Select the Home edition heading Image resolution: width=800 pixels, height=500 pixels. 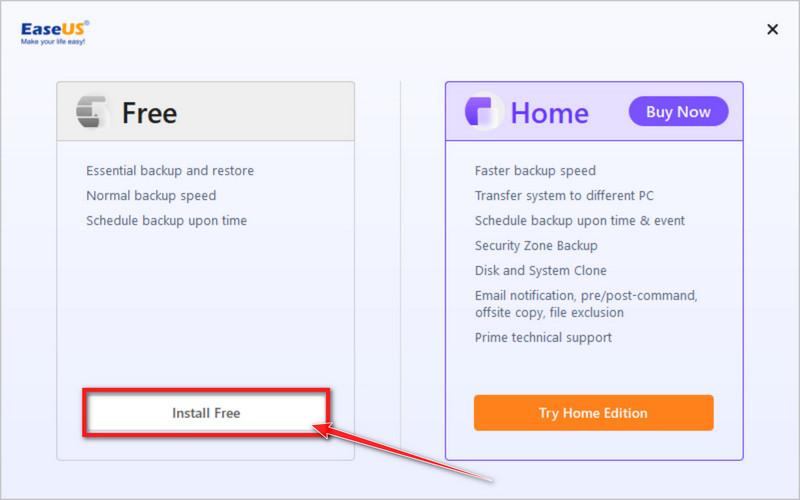click(x=550, y=112)
